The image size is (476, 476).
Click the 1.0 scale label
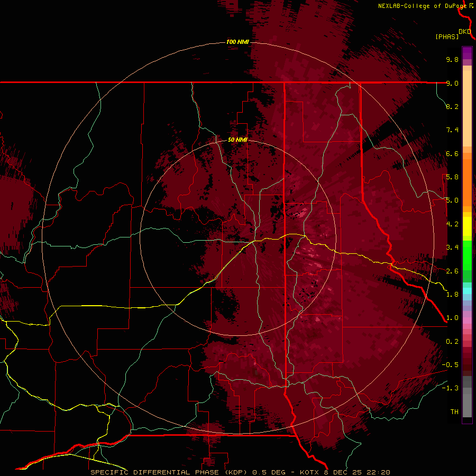pos(452,318)
